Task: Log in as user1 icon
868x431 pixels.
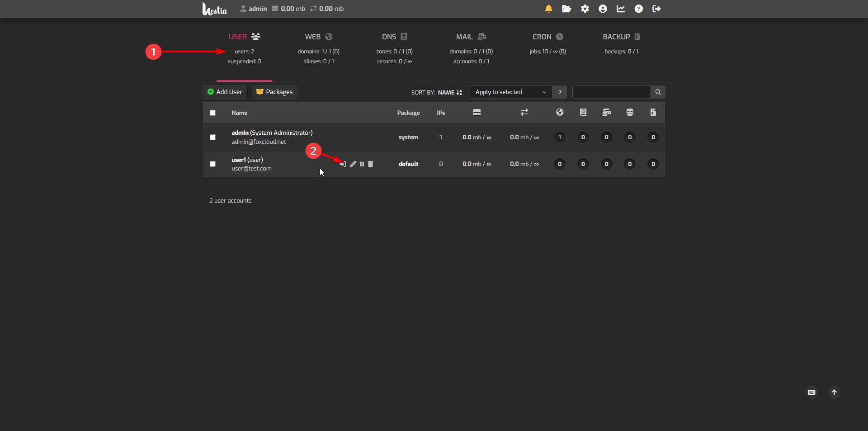Action: click(x=343, y=164)
